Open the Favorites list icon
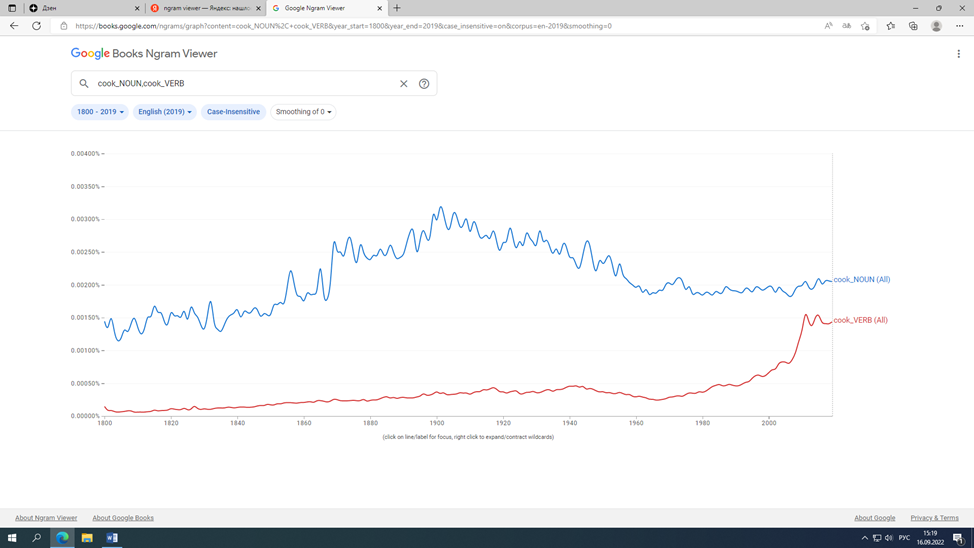 [891, 26]
